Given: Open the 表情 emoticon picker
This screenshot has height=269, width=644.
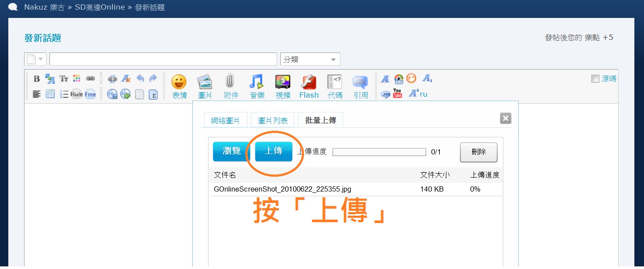Looking at the screenshot, I should pos(179,86).
